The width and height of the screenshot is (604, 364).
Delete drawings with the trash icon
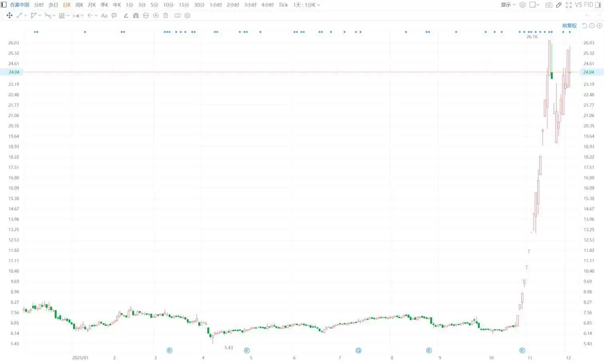click(x=165, y=16)
